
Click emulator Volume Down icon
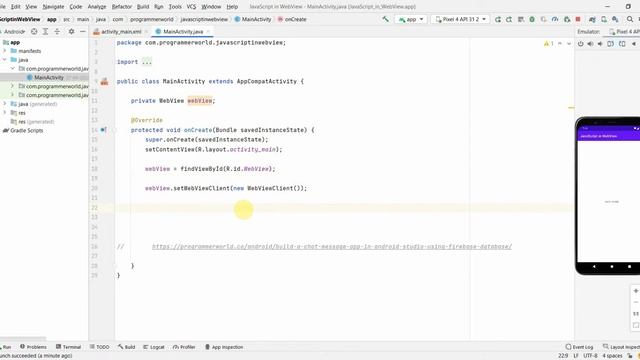point(600,44)
